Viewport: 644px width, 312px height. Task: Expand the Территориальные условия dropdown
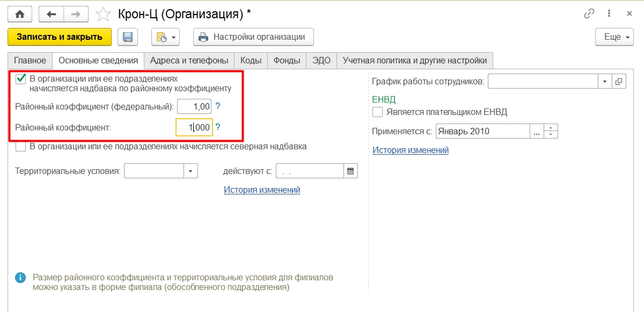[x=191, y=171]
